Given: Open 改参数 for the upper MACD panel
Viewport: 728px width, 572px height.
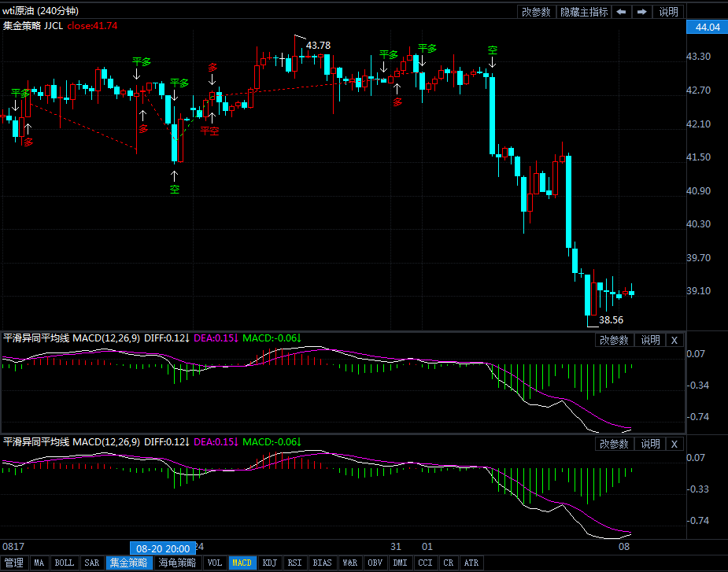Looking at the screenshot, I should [x=614, y=340].
